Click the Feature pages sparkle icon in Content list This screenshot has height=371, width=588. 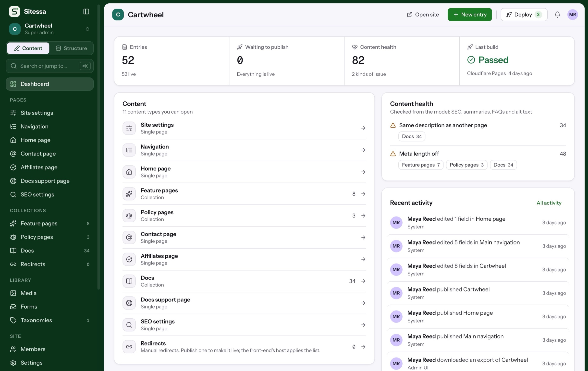(x=129, y=194)
